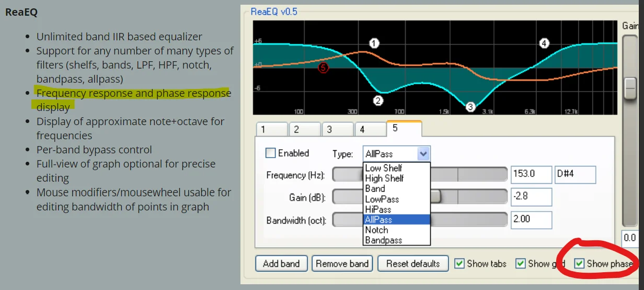Switch to band tab 2
Viewport: 644px width, 290px height.
tap(305, 129)
